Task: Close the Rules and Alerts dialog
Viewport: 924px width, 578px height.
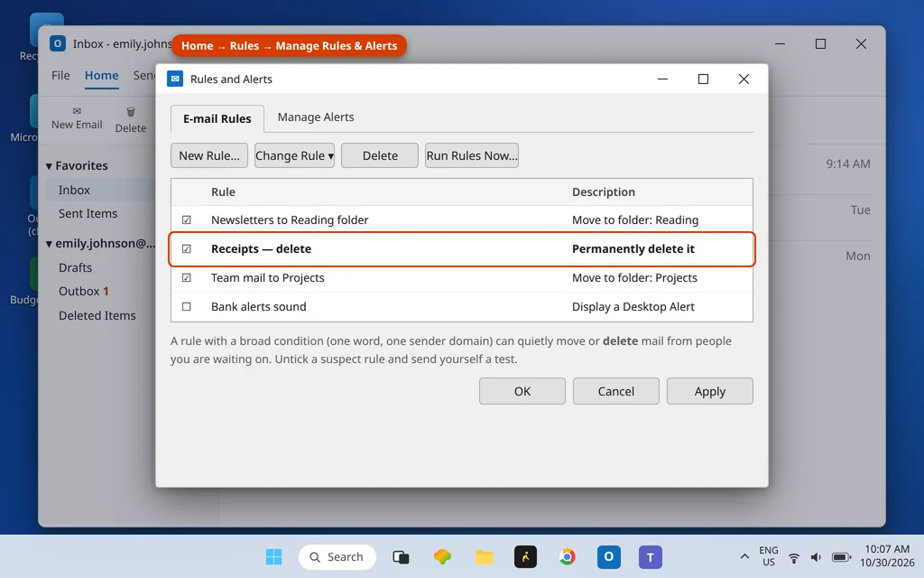Action: pyautogui.click(x=744, y=79)
